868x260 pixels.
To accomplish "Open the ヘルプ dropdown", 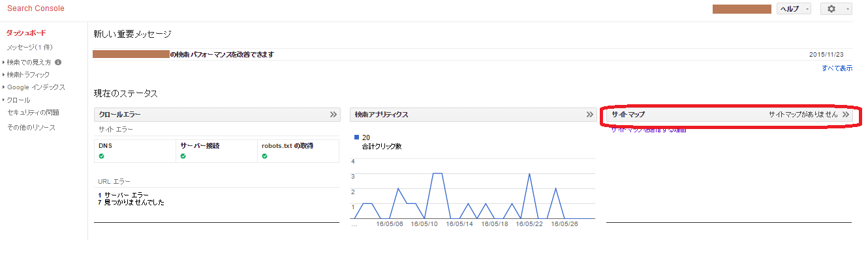I will click(794, 9).
